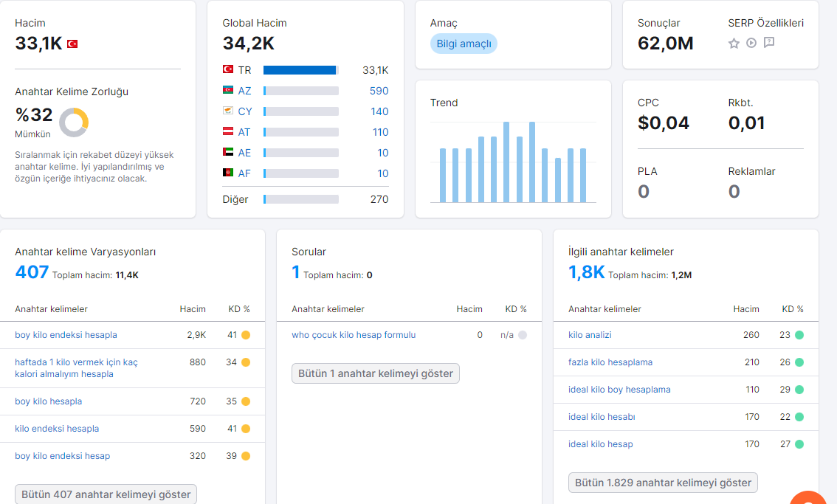Click the 407 keyword variations count
The height and width of the screenshot is (504, 837).
click(x=32, y=272)
